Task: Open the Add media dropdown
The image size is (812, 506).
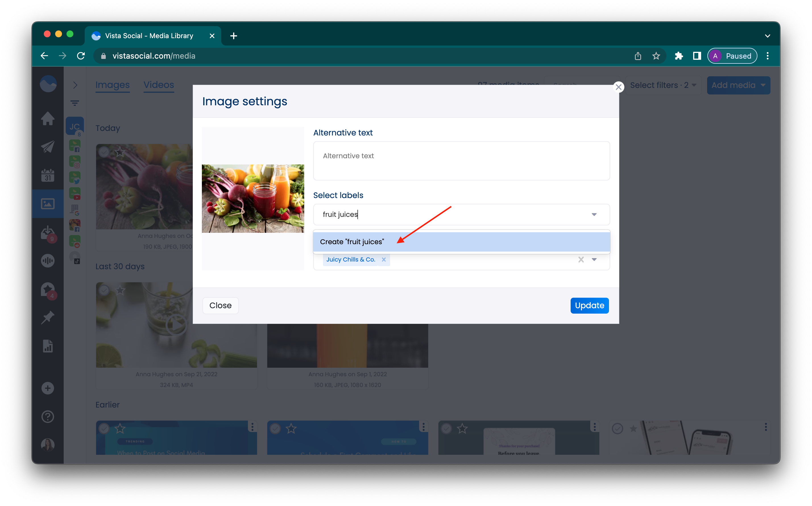Action: (x=738, y=85)
